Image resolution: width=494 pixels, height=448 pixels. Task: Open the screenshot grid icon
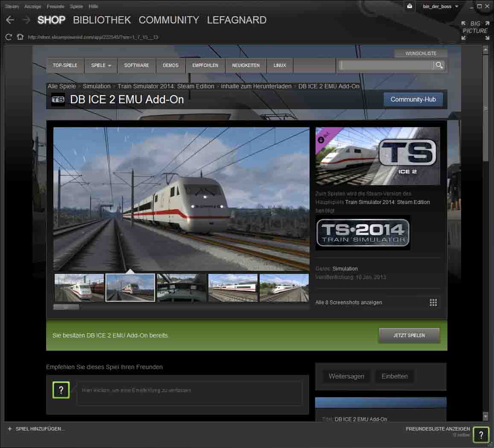point(433,302)
